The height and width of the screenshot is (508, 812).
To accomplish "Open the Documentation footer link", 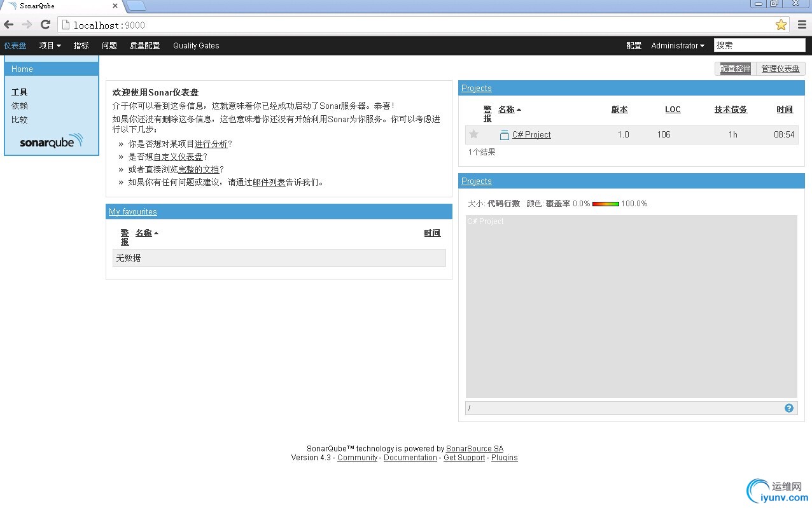I will point(410,458).
